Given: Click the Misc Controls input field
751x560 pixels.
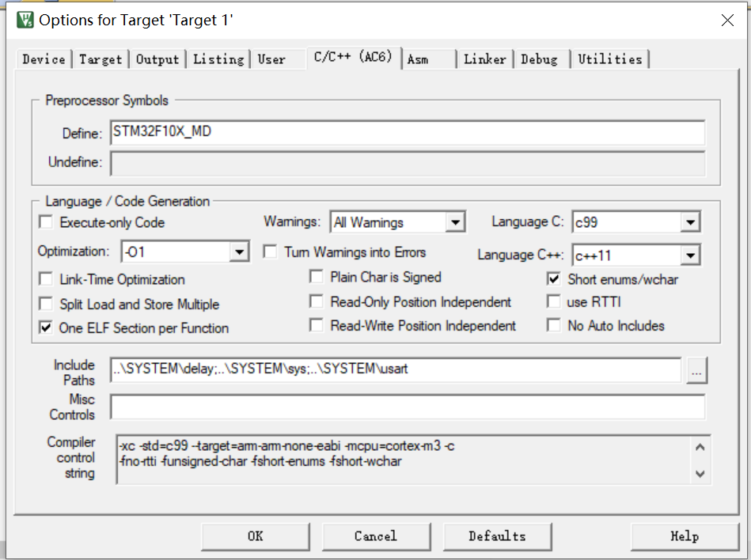Looking at the screenshot, I should click(x=408, y=407).
